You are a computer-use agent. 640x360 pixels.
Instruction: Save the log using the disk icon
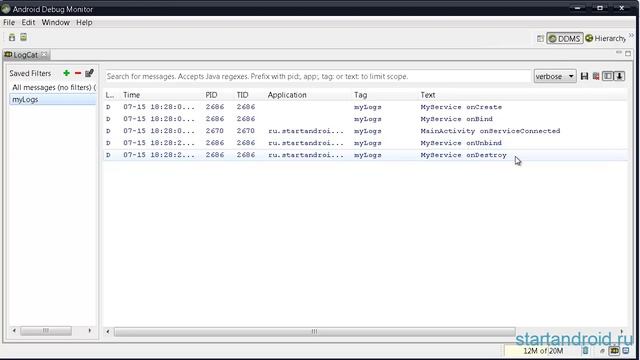click(x=584, y=76)
